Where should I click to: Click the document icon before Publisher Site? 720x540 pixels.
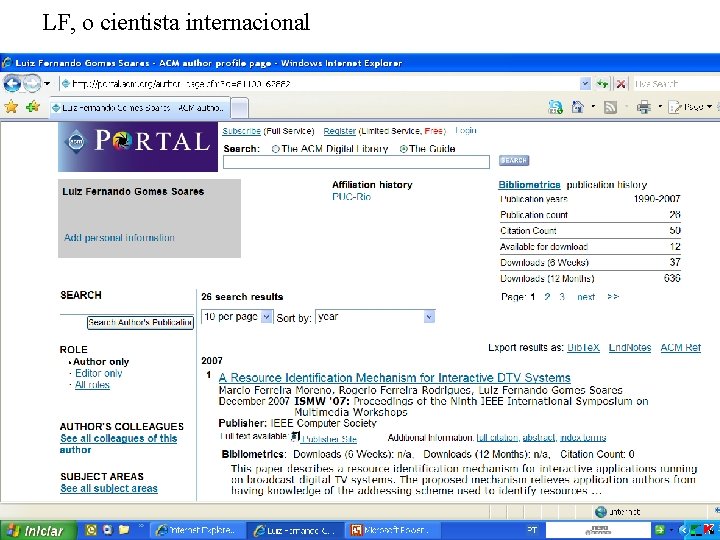(x=296, y=436)
